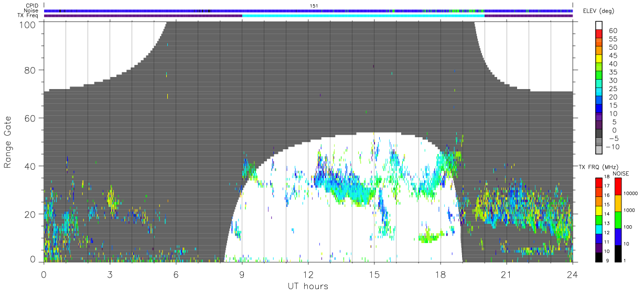The image size is (644, 297).
Task: Click the '20' tick on Range Gate axis
Action: pyautogui.click(x=30, y=214)
